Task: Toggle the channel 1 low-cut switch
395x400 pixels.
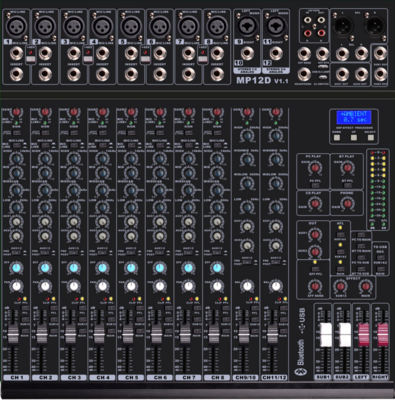Action: [17, 133]
